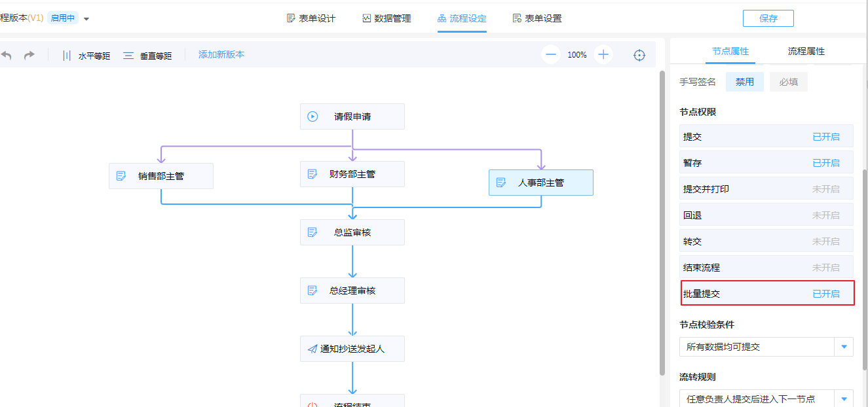Toggle the 提交并打印 permission
Screen dimensions: 868x407
825,189
